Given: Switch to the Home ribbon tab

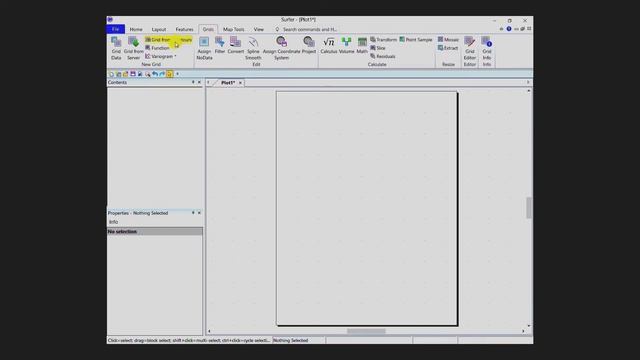Looking at the screenshot, I should click(136, 29).
